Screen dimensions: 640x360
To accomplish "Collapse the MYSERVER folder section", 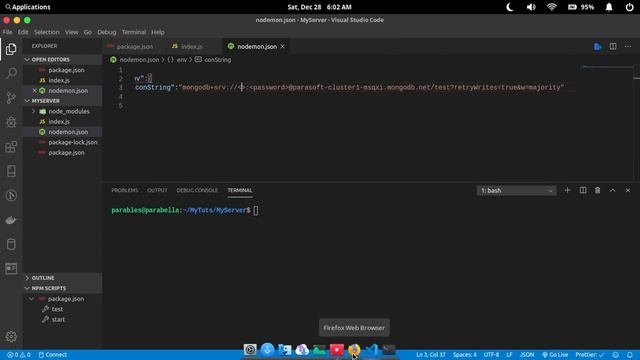I will [x=62, y=101].
